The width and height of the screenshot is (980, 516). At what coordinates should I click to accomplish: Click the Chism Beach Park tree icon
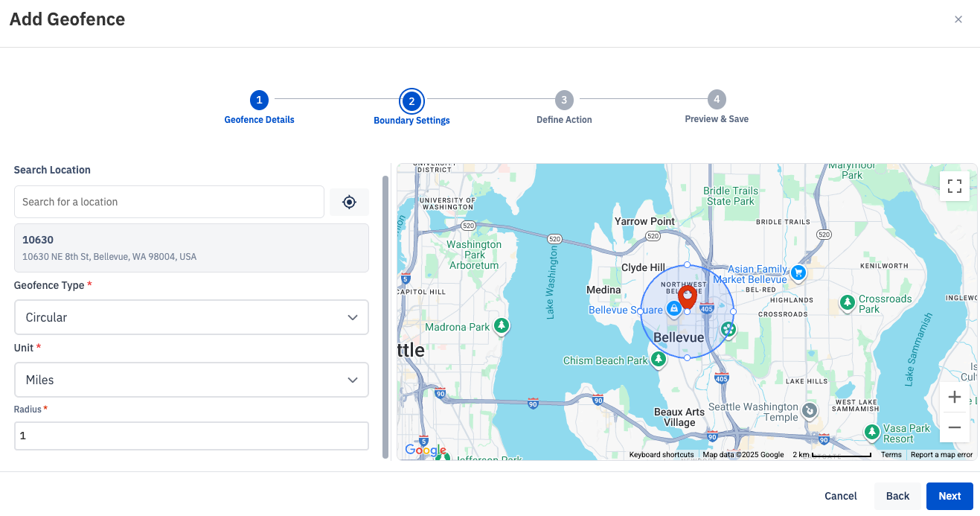point(658,359)
